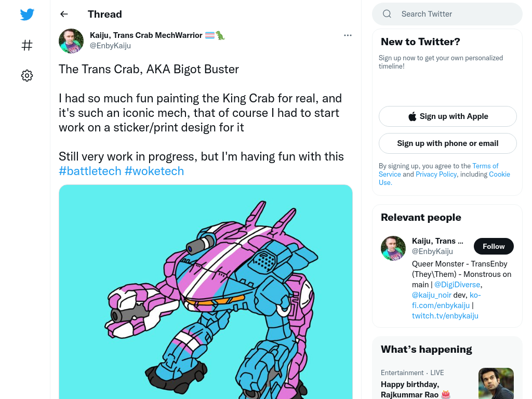This screenshot has width=532, height=399.
Task: Open the #battletech hashtag
Action: click(x=90, y=171)
